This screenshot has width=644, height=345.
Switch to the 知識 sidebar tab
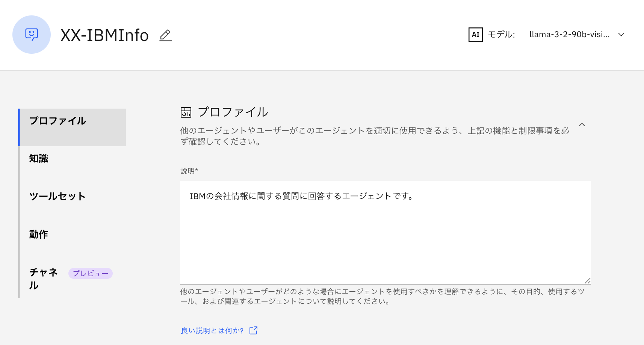tap(39, 159)
